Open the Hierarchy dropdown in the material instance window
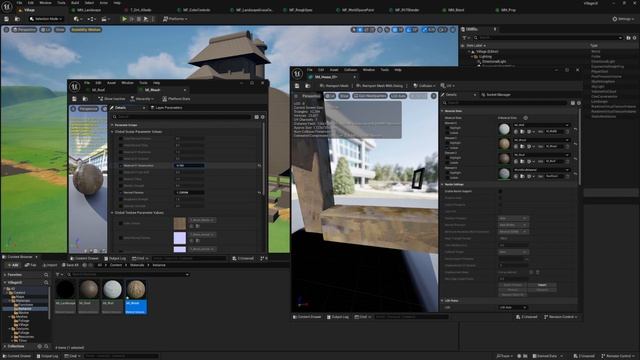 click(142, 99)
